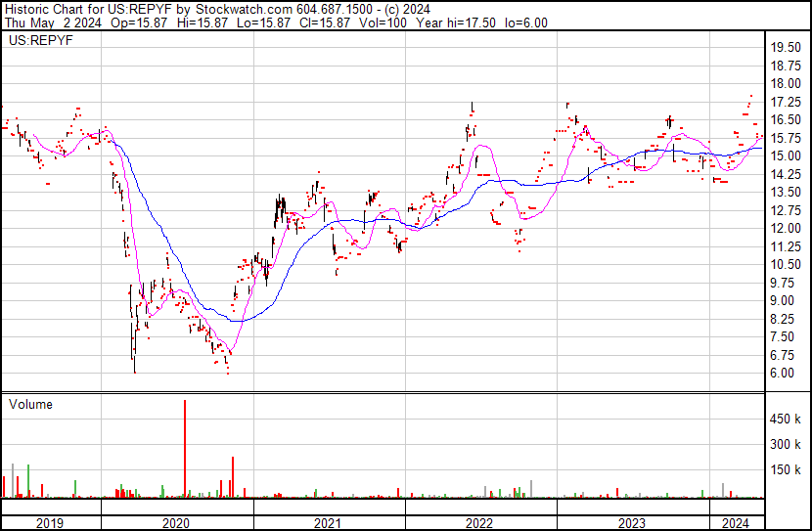
Task: Click the Volume panel label
Action: tap(30, 404)
